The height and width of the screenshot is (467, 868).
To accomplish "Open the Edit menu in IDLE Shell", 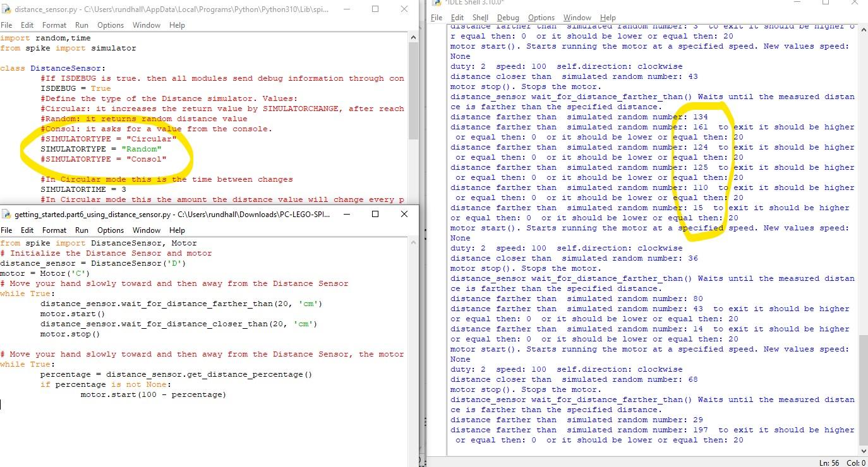I will [x=457, y=18].
